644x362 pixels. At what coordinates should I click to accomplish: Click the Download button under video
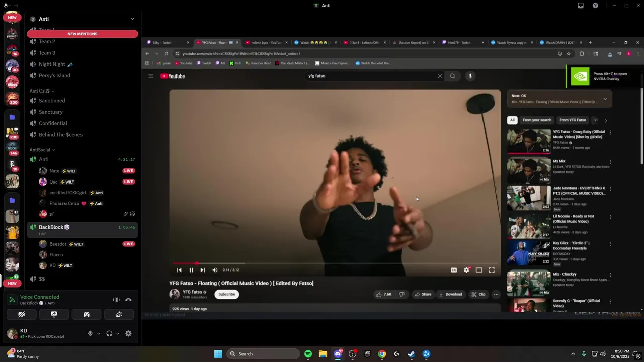pyautogui.click(x=450, y=294)
